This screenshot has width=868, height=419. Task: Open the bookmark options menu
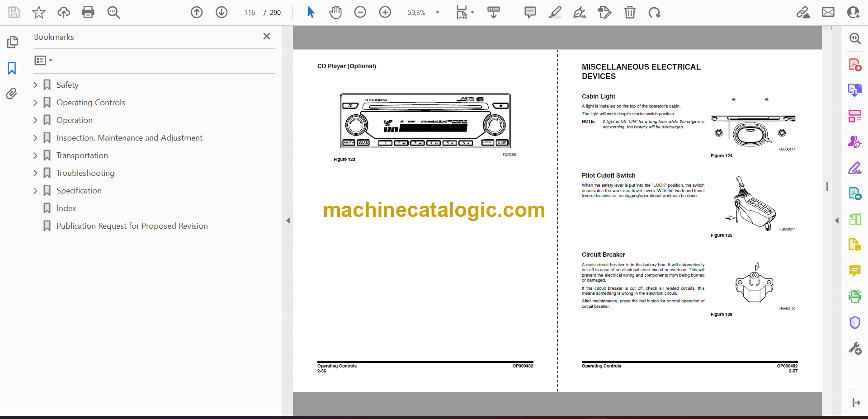pos(43,60)
